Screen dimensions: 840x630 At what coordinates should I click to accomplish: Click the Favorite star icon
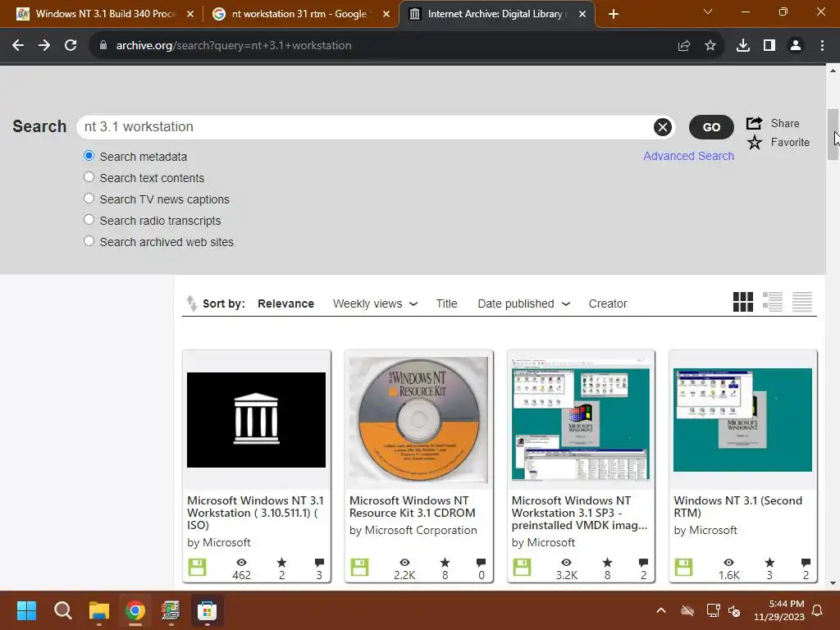(755, 143)
